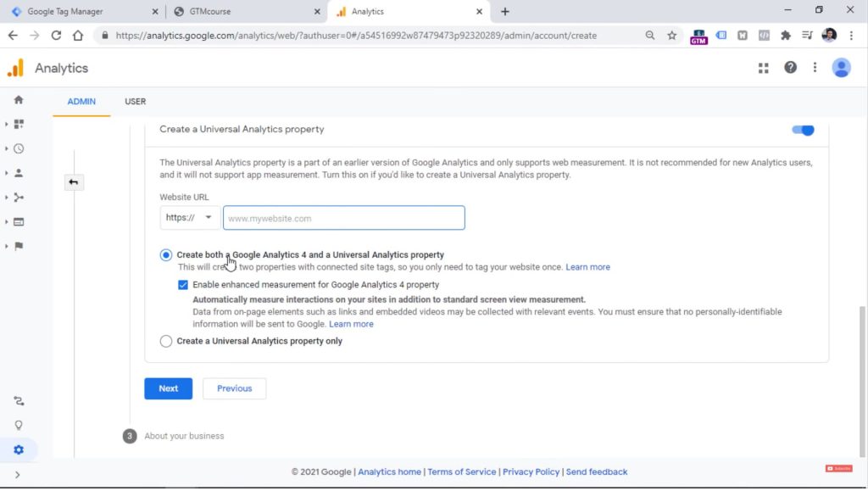Click the Analytics logo
Screen dimensions: 868x502
click(15, 68)
